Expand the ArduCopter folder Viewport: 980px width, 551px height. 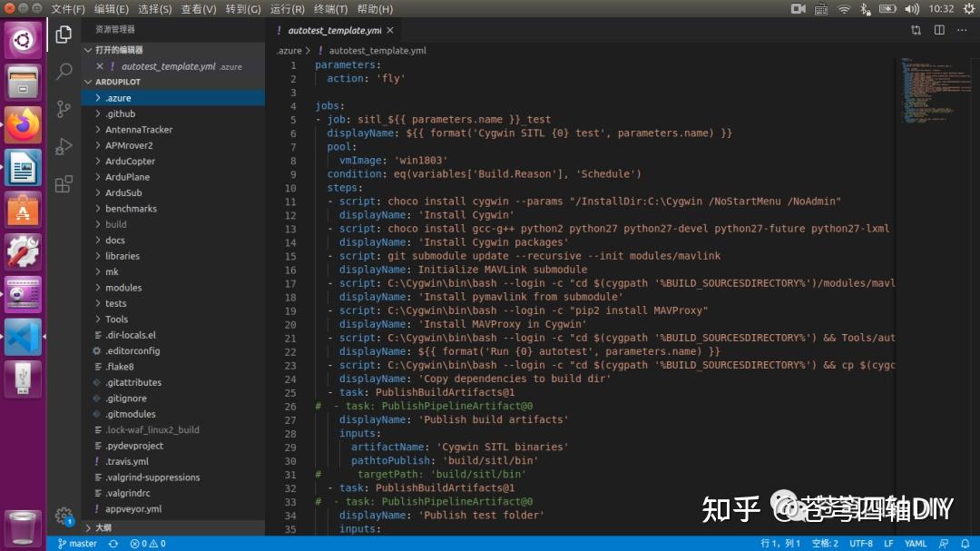pos(173,161)
